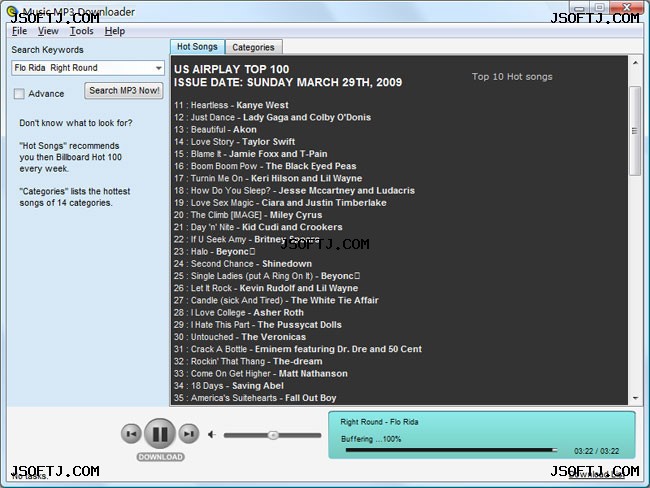Click the Buffering ...100% status text
The height and width of the screenshot is (488, 650).
(371, 439)
